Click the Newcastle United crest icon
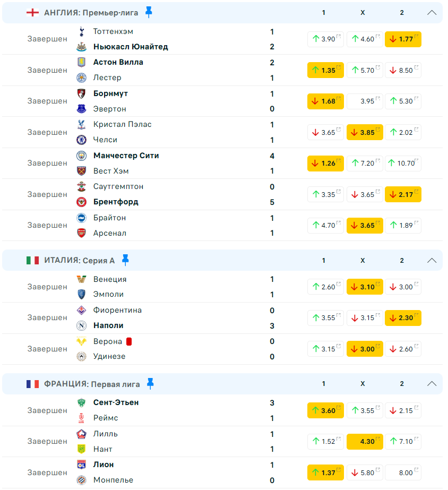This screenshot has width=448, height=490. 82,47
